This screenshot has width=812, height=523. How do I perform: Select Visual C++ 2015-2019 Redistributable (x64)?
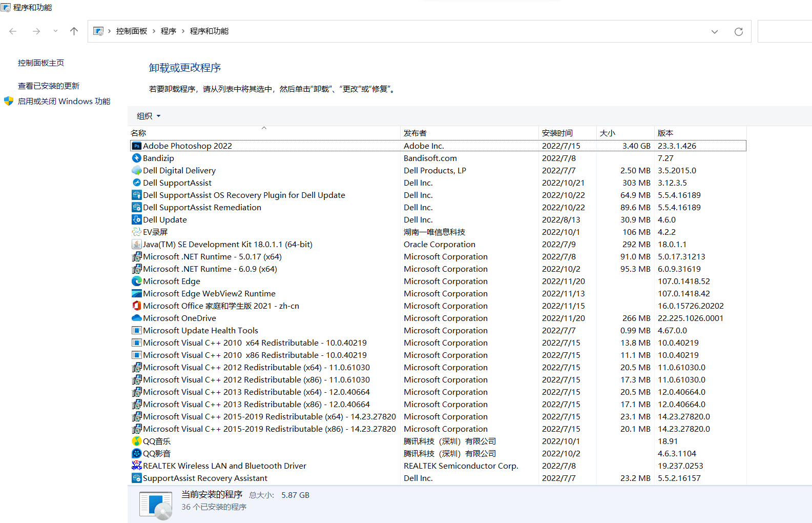click(x=438, y=417)
